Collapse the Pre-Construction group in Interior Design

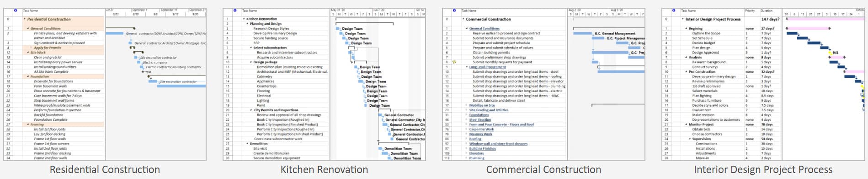pyautogui.click(x=687, y=72)
